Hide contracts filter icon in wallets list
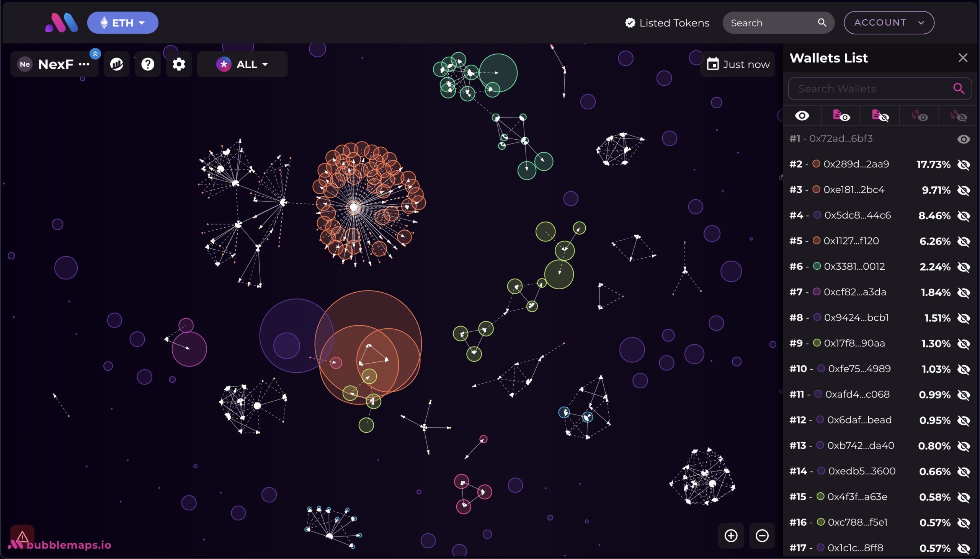This screenshot has width=980, height=559. click(x=880, y=116)
